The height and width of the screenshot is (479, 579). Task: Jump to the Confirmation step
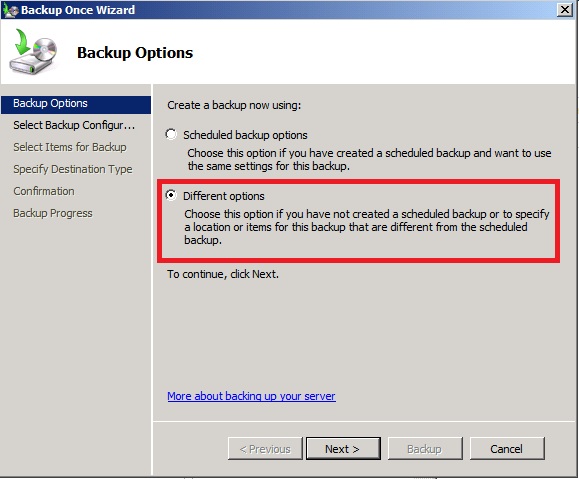point(44,191)
